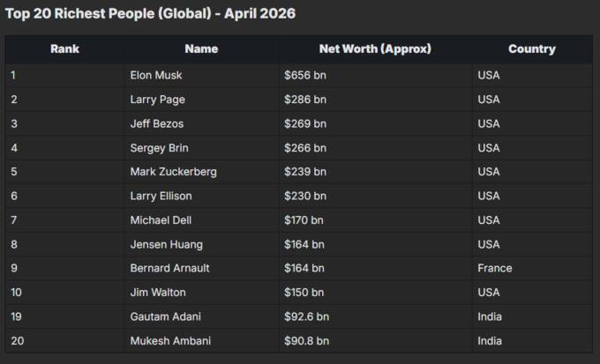Select the Gautam Adani name cell
Image resolution: width=600 pixels, height=364 pixels.
pyautogui.click(x=202, y=316)
